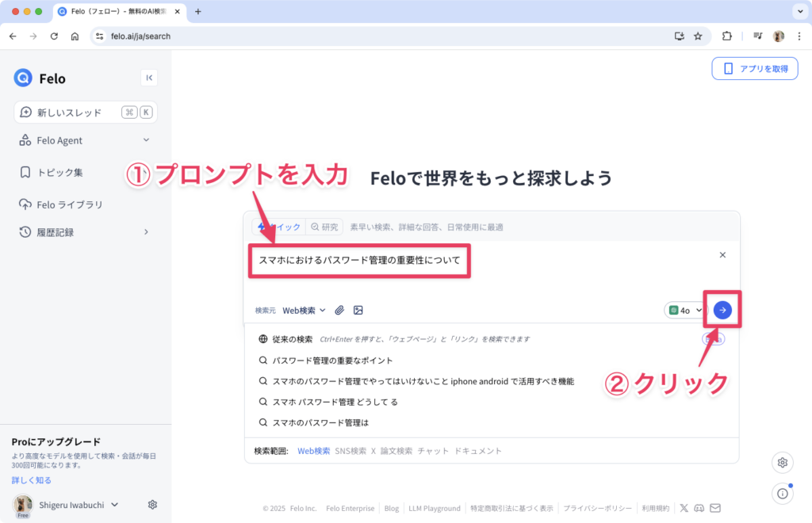The width and height of the screenshot is (812, 523).
Task: Open the Discord icon in footer
Action: tap(699, 508)
